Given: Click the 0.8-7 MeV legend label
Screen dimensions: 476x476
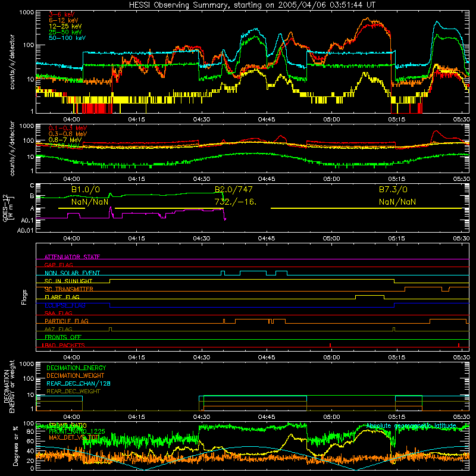Looking at the screenshot, I should 65,140.
